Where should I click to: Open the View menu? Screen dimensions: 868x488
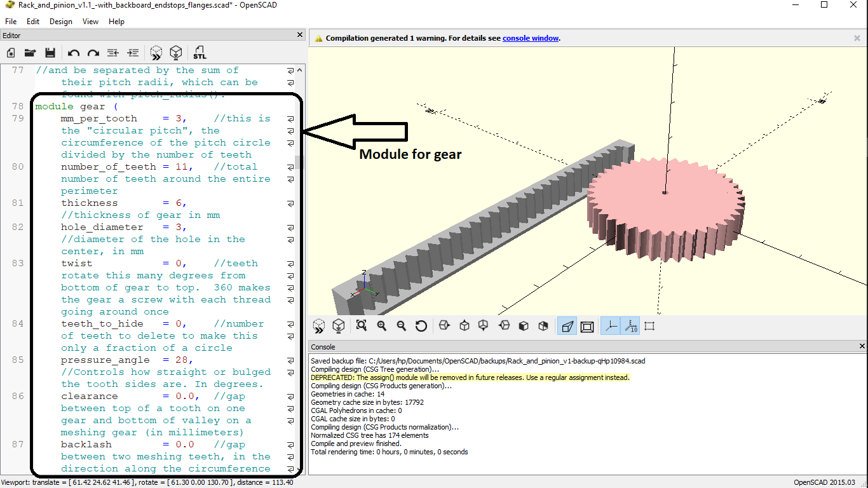click(x=91, y=21)
